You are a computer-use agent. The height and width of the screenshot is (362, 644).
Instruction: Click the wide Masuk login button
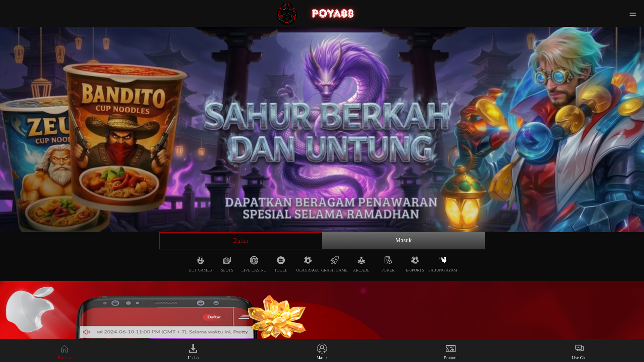(x=403, y=241)
